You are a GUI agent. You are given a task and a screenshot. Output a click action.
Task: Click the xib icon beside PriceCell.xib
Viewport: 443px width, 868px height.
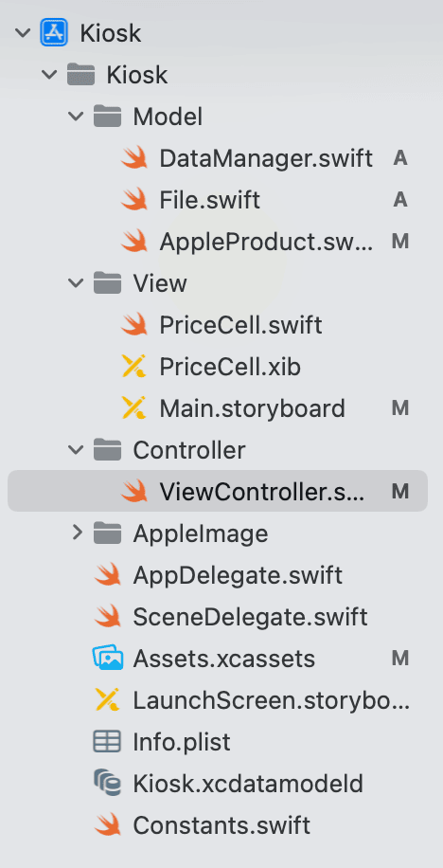[133, 367]
